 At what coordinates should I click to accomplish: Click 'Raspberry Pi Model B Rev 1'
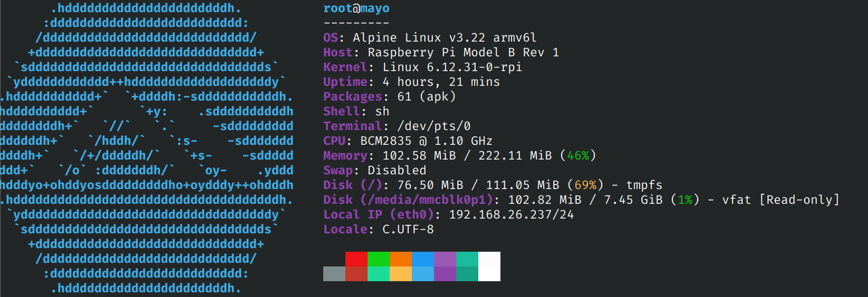464,53
